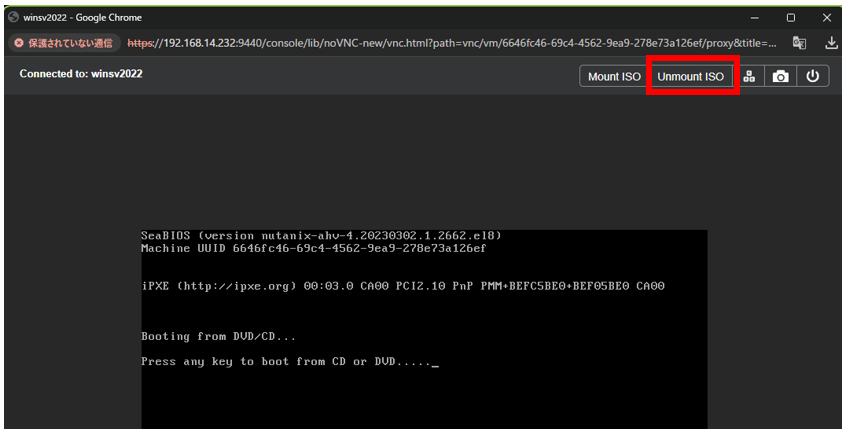Maximize the winsv2022 Chrome window

coord(791,17)
